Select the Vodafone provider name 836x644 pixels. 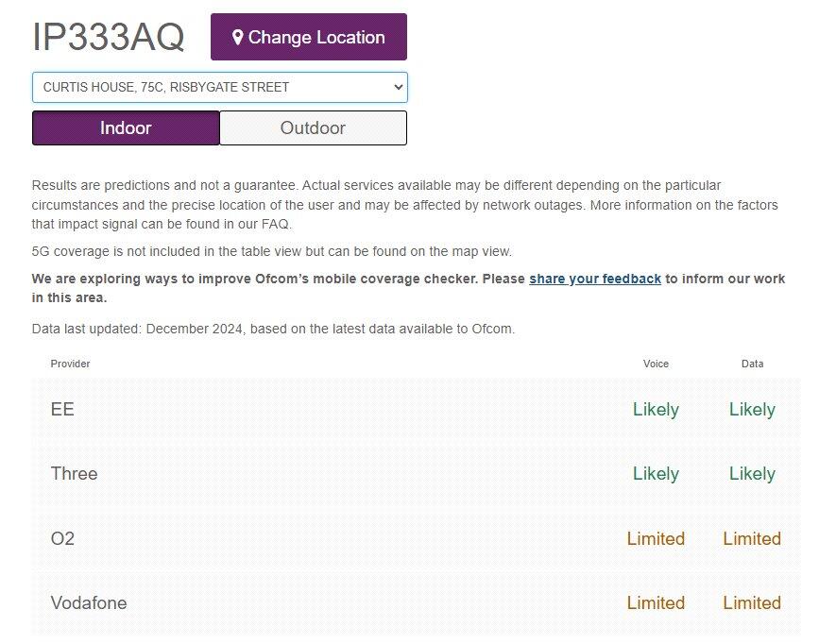pyautogui.click(x=88, y=602)
